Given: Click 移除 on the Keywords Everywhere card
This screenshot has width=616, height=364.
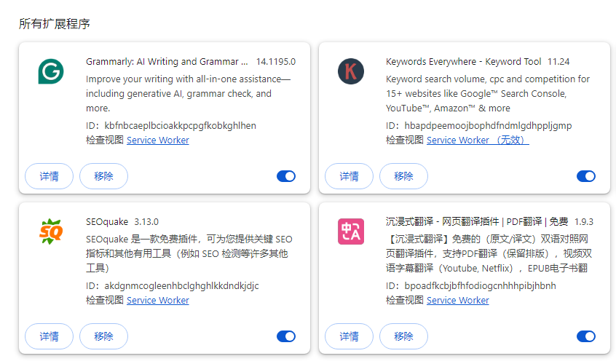Looking at the screenshot, I should (403, 176).
